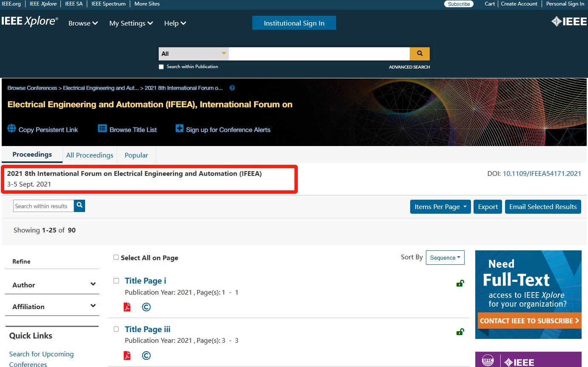
Task: Open the DOI 10.1109/IFEEA54171.2021 link
Action: pyautogui.click(x=542, y=174)
